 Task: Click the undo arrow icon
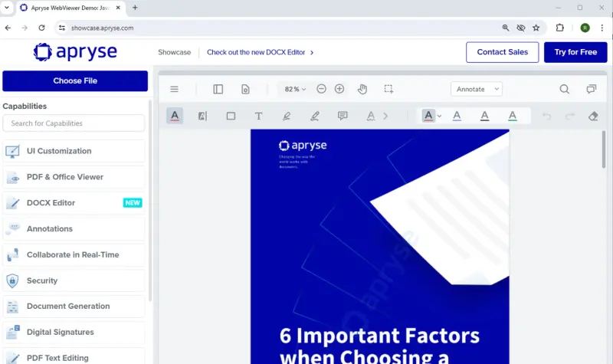coord(546,116)
